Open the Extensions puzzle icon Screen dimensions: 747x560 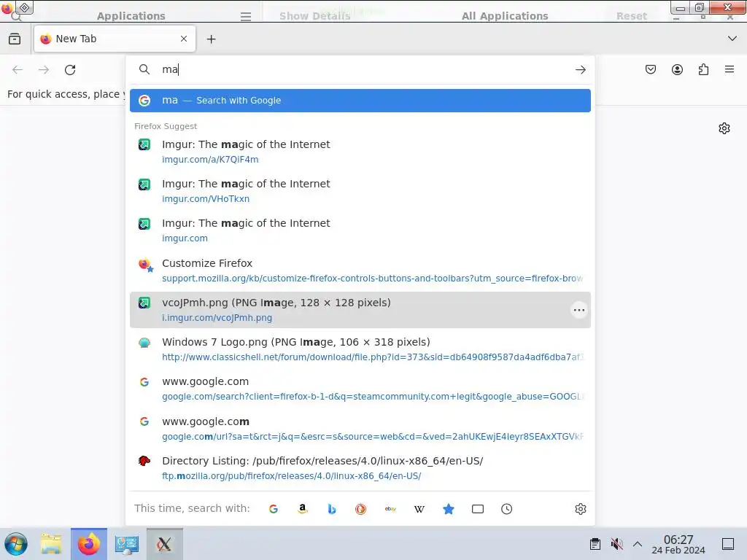click(703, 69)
